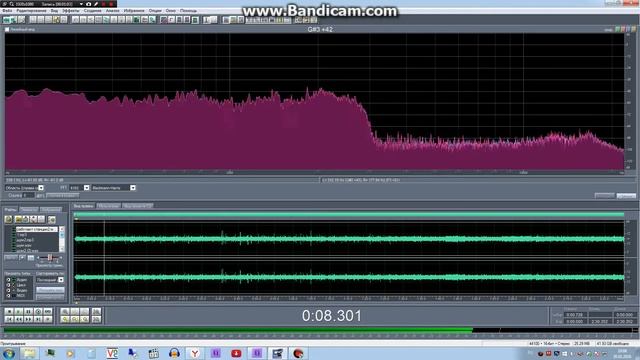This screenshot has width=640, height=360.
Task: Switch to the Избранное tab in Files panel
Action: (x=51, y=209)
